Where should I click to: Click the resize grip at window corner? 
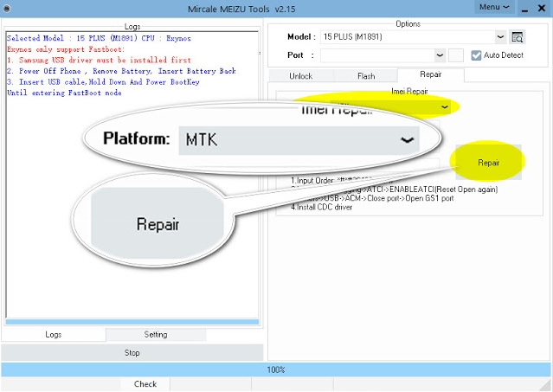click(x=548, y=387)
